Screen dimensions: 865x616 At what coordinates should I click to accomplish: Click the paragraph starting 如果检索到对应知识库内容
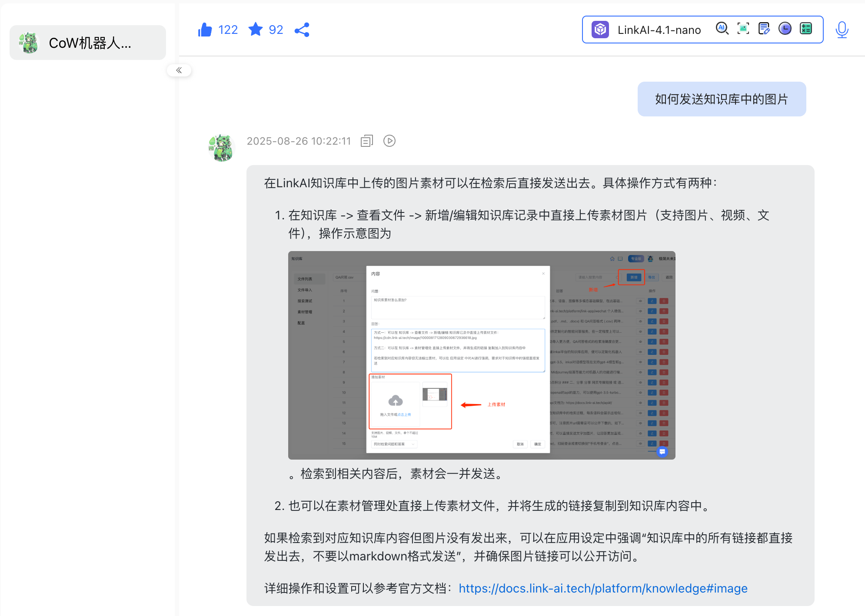528,547
